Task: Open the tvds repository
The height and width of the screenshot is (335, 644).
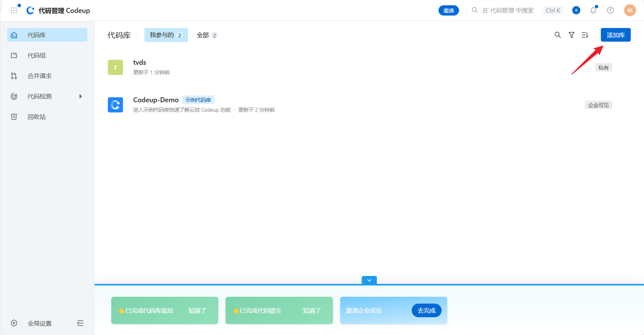Action: (140, 62)
